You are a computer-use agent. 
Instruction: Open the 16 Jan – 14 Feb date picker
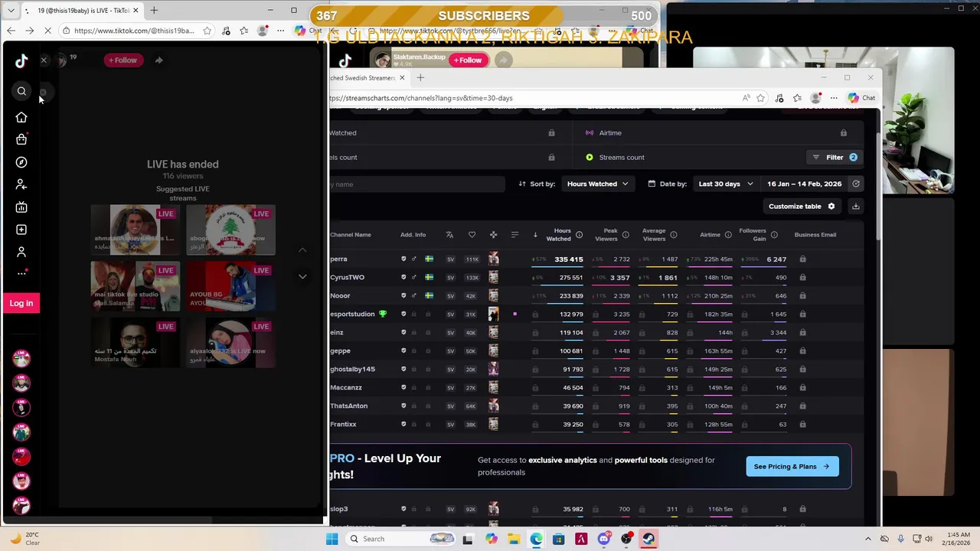pyautogui.click(x=804, y=184)
